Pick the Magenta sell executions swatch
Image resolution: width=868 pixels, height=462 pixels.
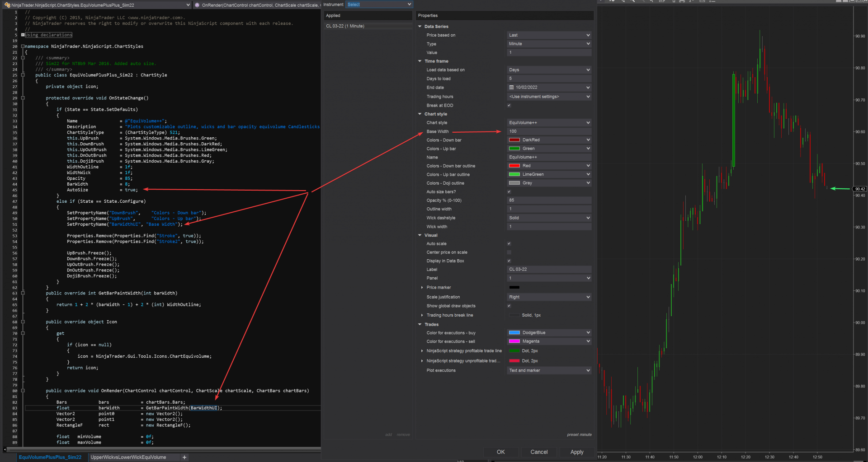coord(514,341)
